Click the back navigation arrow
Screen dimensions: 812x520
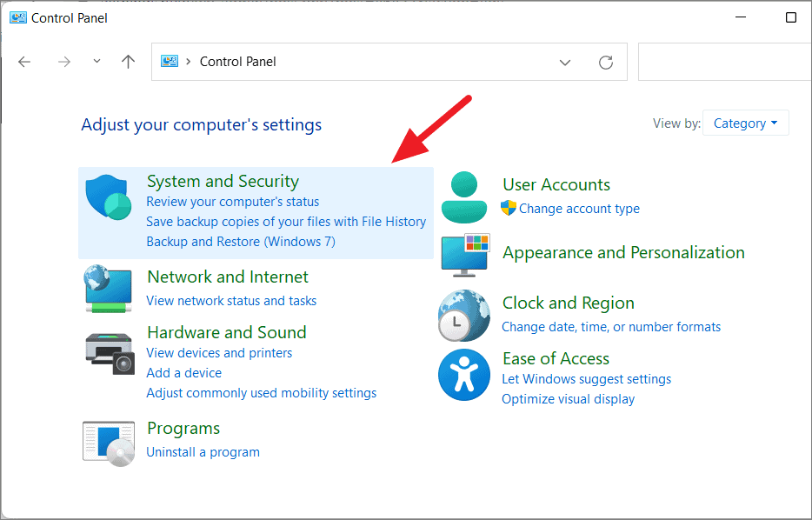click(x=24, y=61)
